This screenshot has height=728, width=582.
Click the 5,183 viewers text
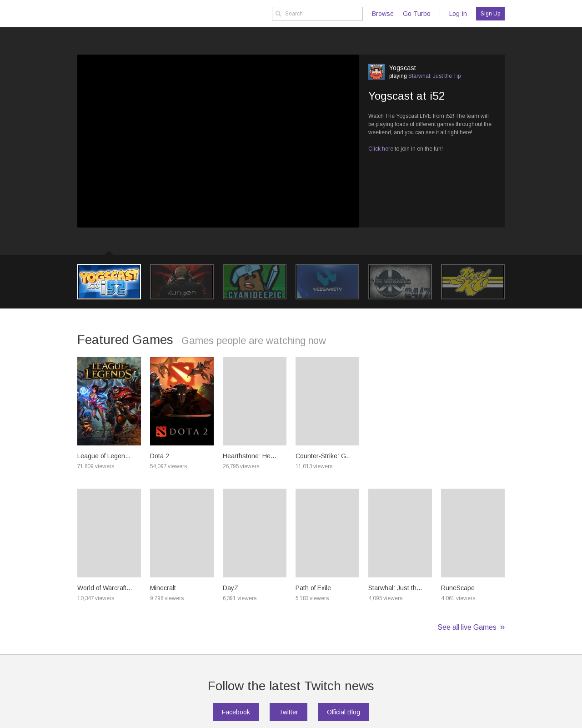click(x=312, y=598)
